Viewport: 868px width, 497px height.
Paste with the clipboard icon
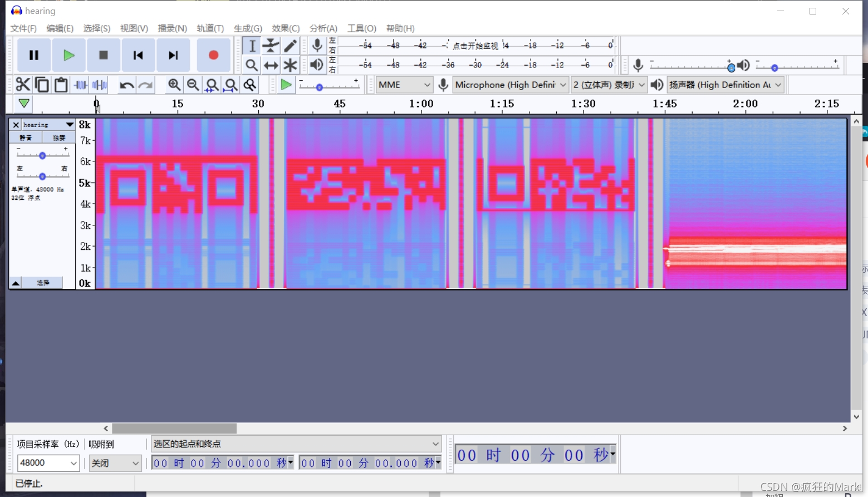(61, 85)
